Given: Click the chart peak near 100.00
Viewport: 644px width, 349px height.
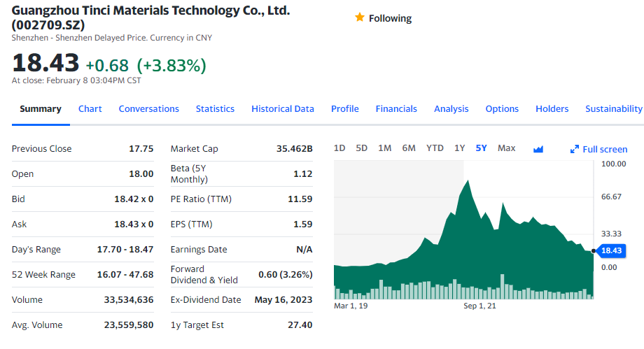Looking at the screenshot, I should coord(468,180).
